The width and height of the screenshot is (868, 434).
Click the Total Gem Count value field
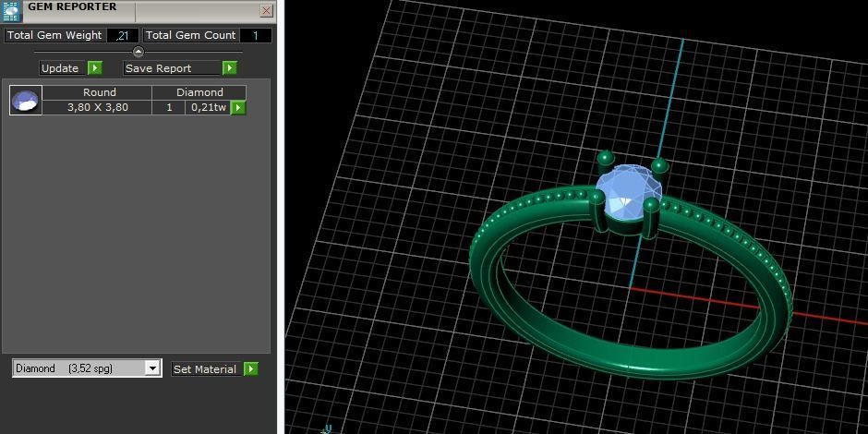point(256,35)
